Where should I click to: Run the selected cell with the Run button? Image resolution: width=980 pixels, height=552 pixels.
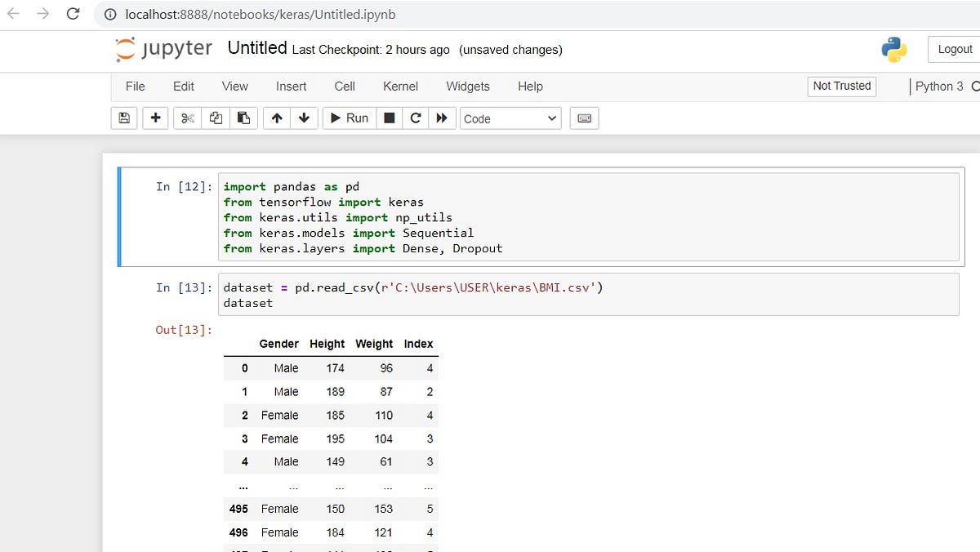point(349,118)
